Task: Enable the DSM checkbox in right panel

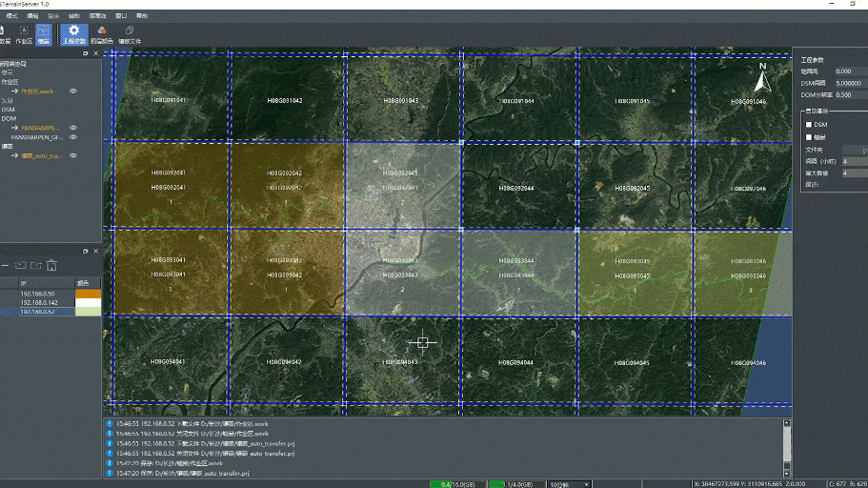Action: (809, 125)
